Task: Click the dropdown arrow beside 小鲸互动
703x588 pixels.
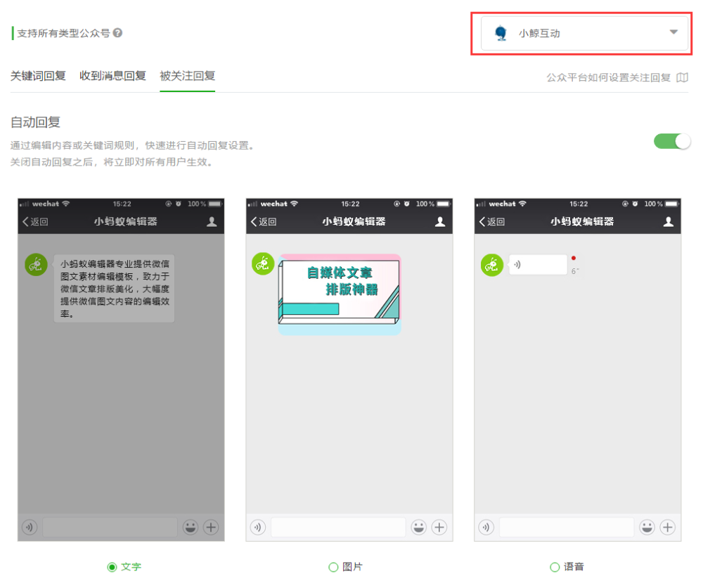Action: 673,32
